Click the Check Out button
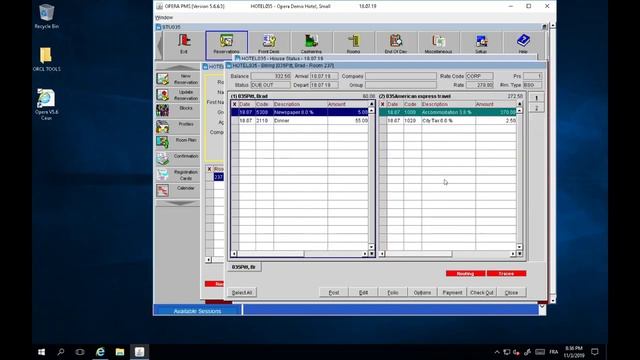This screenshot has width=640, height=360. pos(482,293)
